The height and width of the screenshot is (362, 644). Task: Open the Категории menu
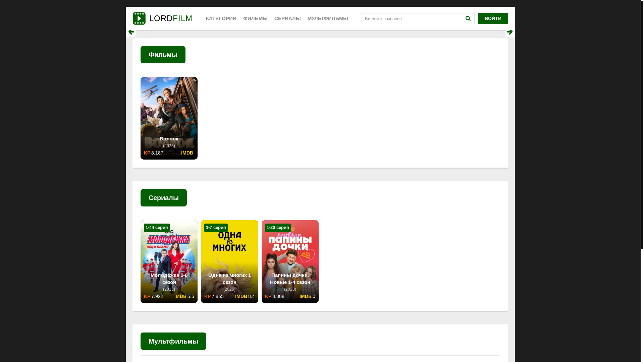point(221,18)
